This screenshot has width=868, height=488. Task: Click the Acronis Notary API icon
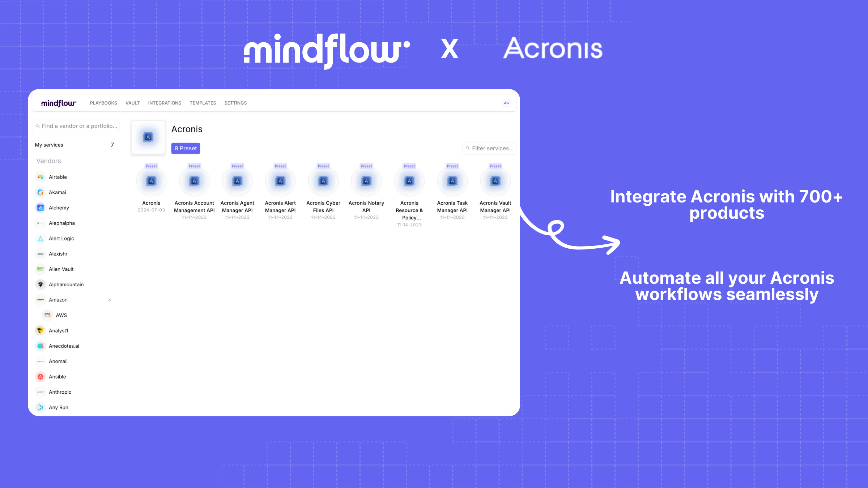(366, 180)
